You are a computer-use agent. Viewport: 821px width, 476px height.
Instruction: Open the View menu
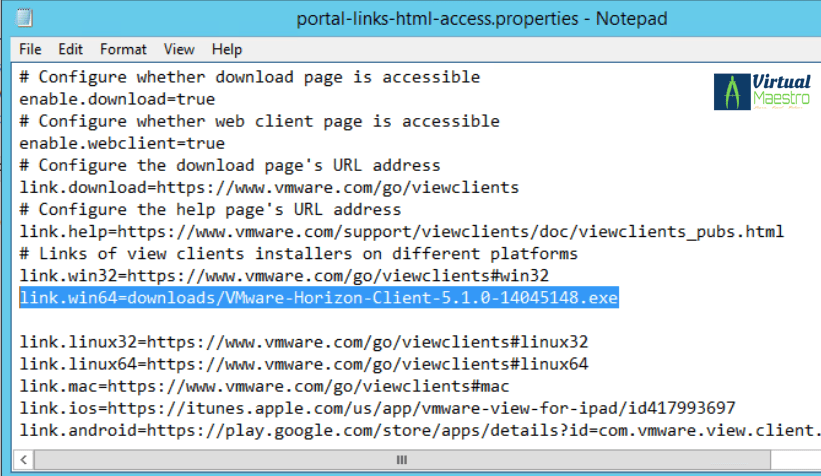(x=179, y=49)
